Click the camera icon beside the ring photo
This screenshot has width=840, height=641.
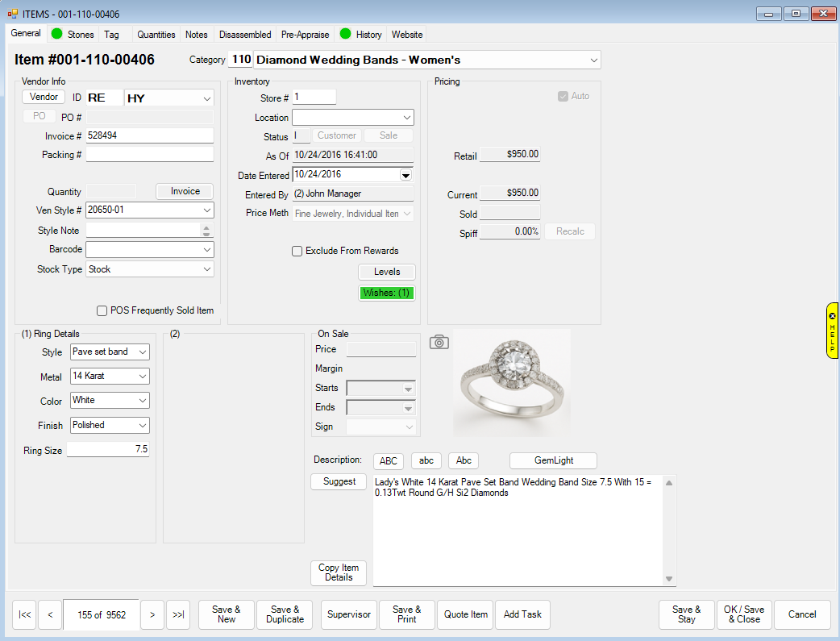pos(439,342)
